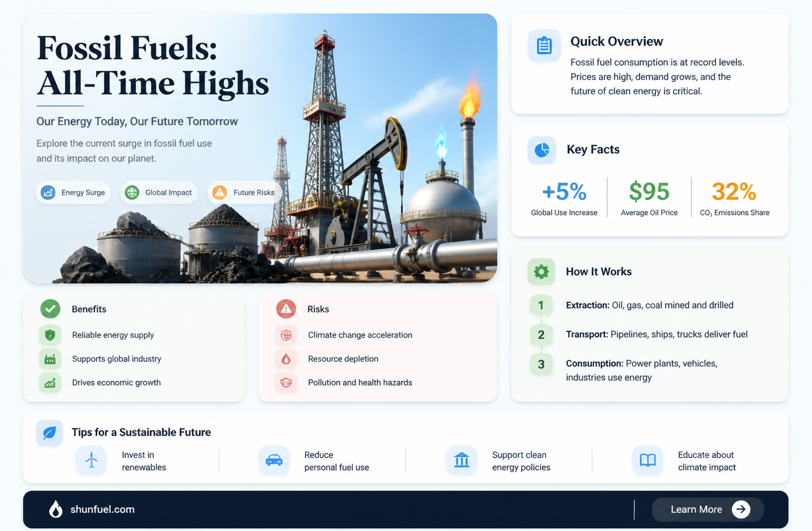Click the Benefits heading text
Image resolution: width=812 pixels, height=531 pixels.
[89, 309]
